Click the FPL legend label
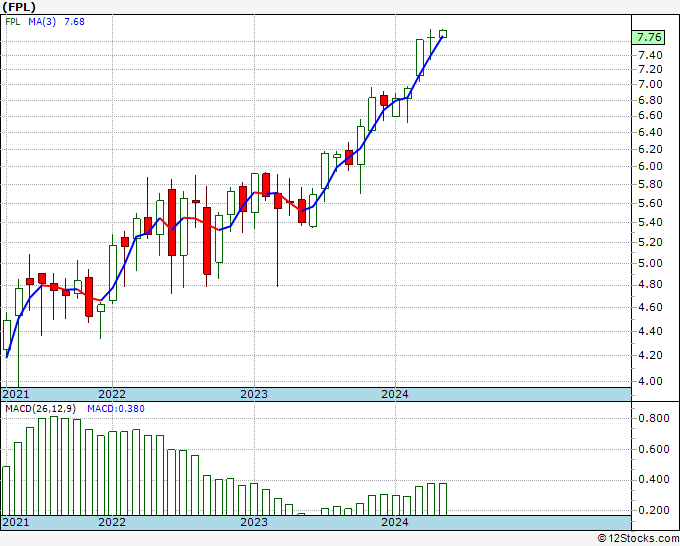This screenshot has height=546, width=680. (13, 22)
